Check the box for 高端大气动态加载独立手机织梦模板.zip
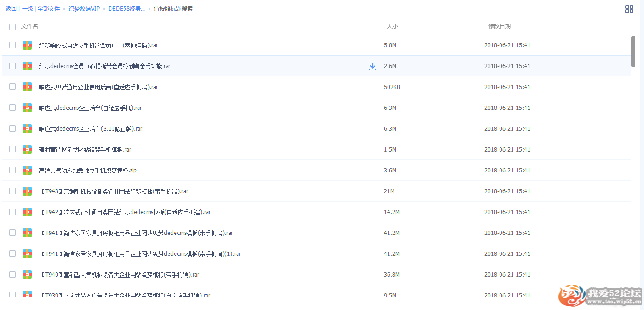This screenshot has width=644, height=310. pos(13,170)
